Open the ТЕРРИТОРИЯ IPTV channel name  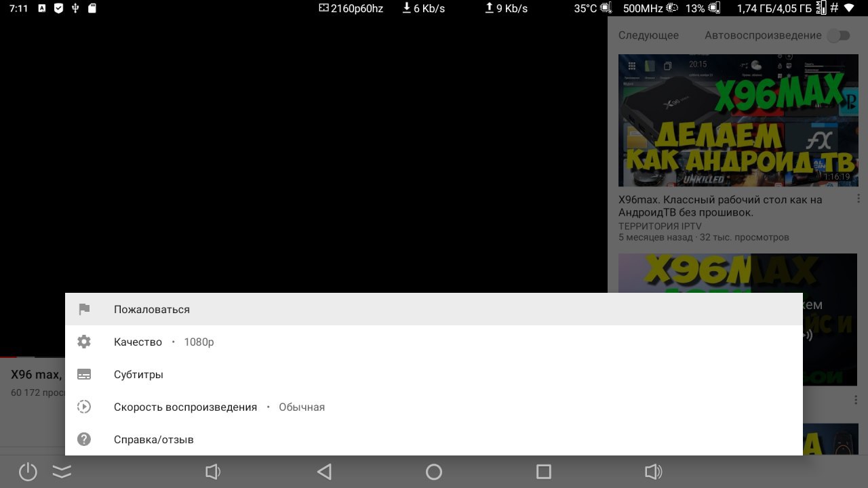coord(660,226)
